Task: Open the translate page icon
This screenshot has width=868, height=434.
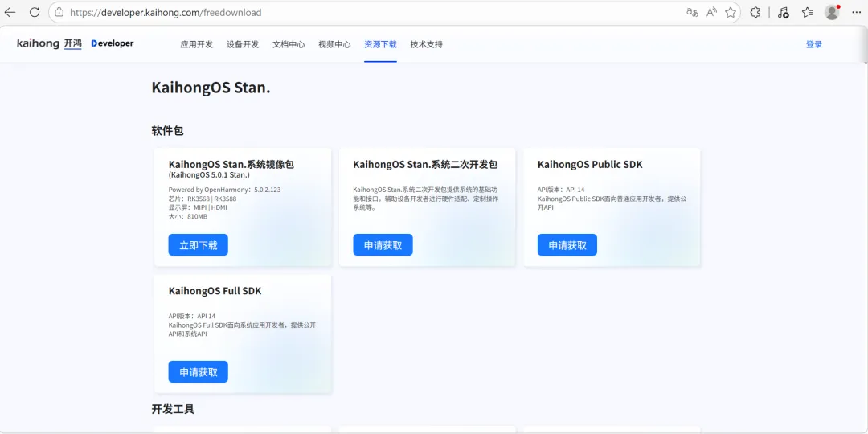Action: click(x=692, y=12)
